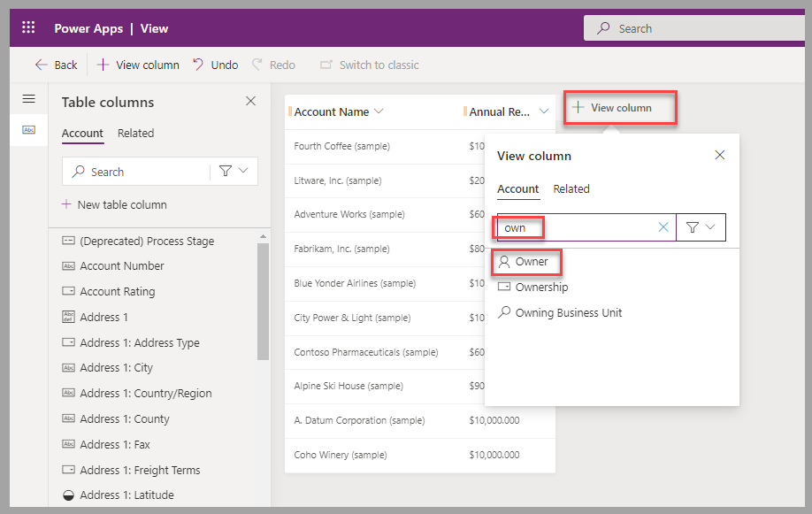
Task: Open the Annual Re... column dropdown
Action: [544, 111]
